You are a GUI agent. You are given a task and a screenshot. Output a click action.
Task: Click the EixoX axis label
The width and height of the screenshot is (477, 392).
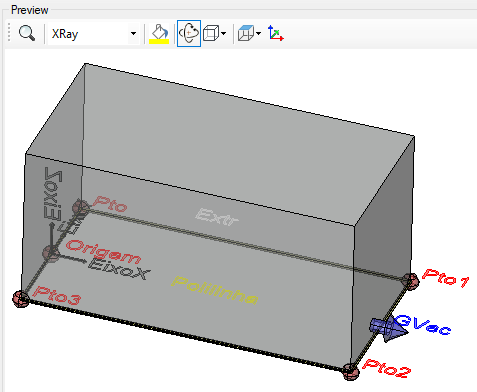point(118,269)
